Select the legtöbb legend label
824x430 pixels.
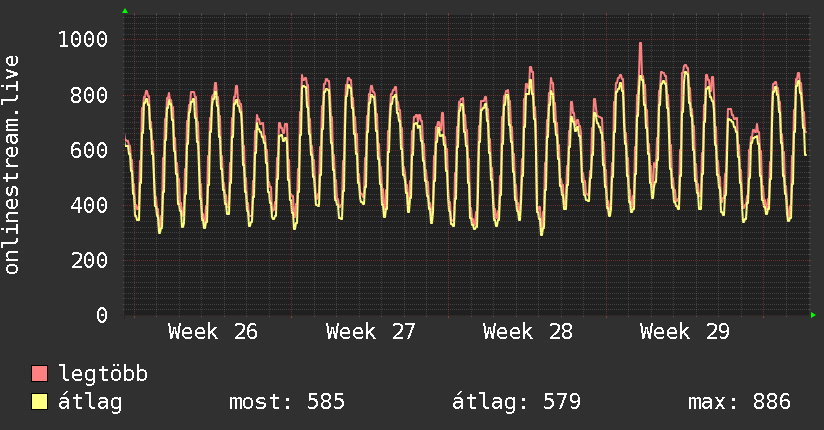(103, 374)
